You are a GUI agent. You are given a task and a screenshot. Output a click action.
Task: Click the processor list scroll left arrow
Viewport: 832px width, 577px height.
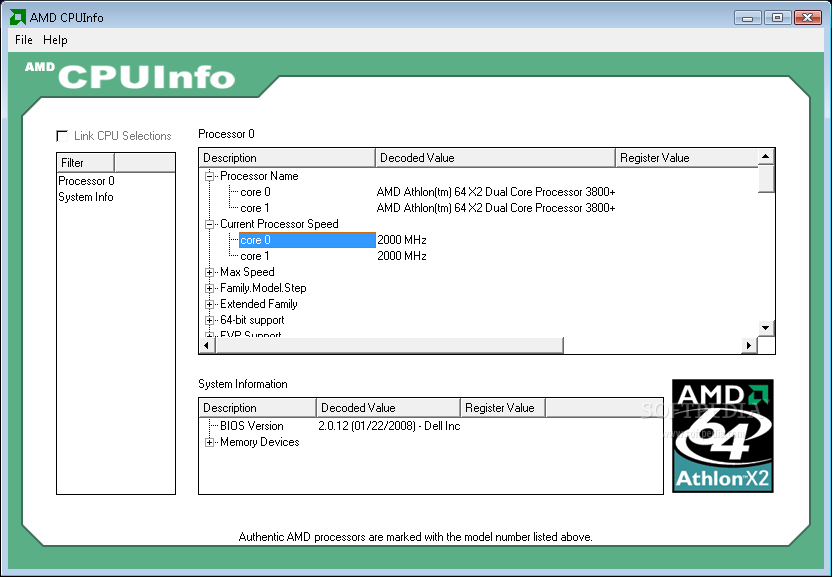pyautogui.click(x=207, y=345)
